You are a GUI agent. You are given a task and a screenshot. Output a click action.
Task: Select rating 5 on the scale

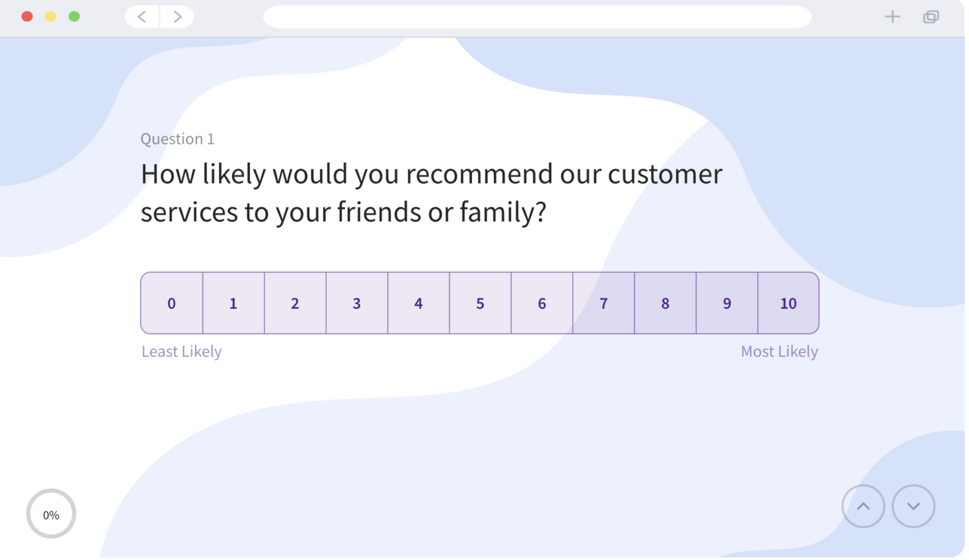(480, 303)
